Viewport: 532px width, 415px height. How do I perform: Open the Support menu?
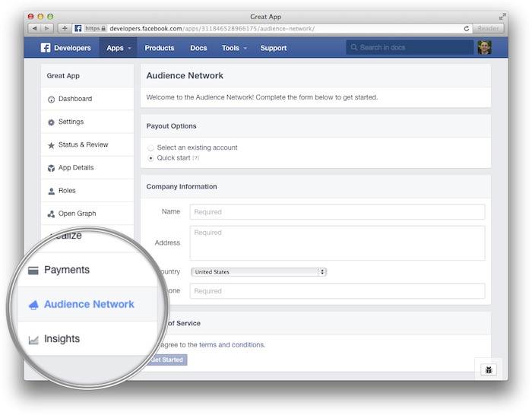click(x=274, y=48)
